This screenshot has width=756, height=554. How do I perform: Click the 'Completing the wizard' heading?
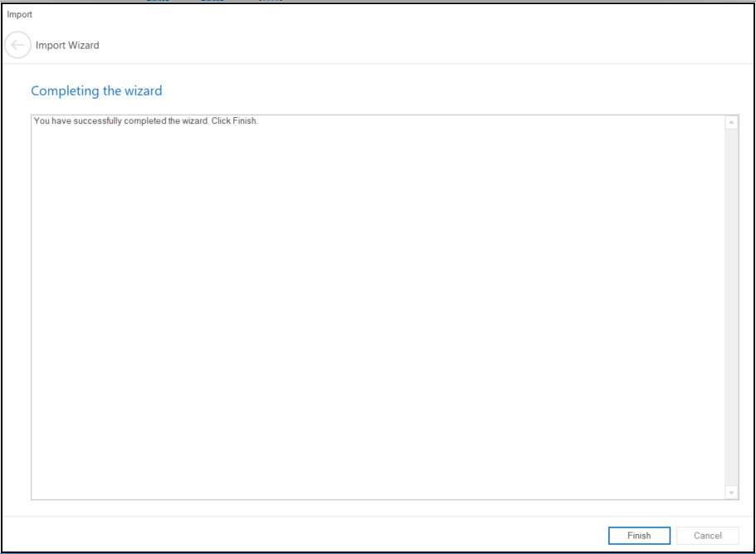pos(96,91)
